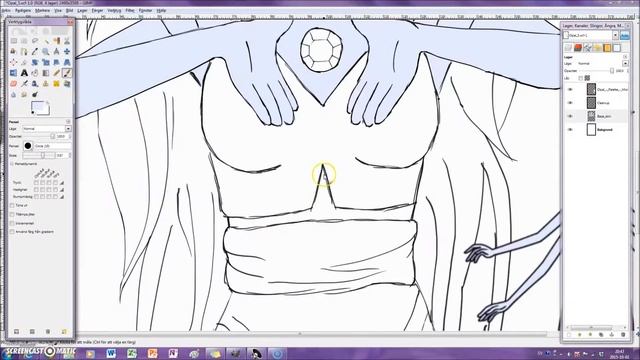Select the Heal tool
This screenshot has height=360, width=640.
coord(56,84)
